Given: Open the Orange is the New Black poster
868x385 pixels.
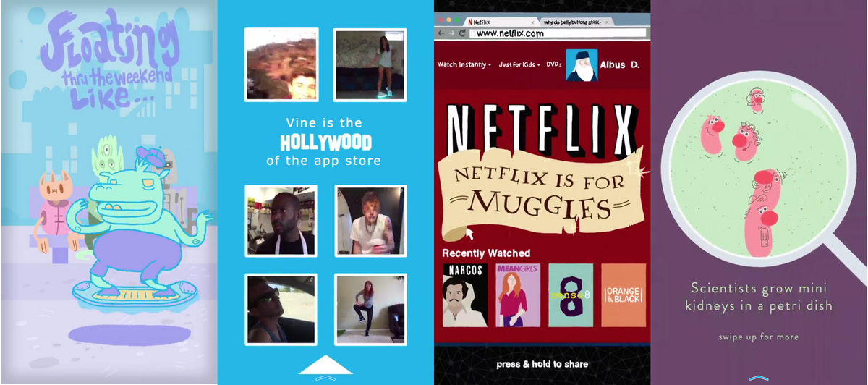Looking at the screenshot, I should point(624,295).
